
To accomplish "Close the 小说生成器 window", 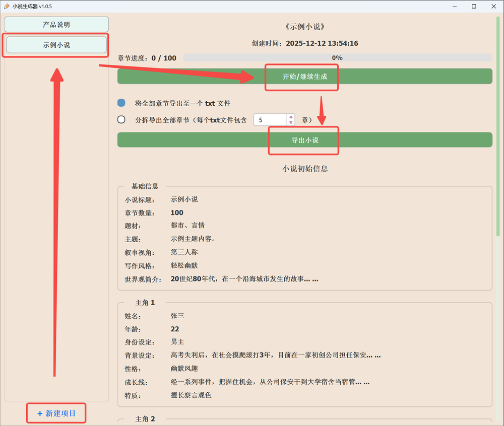I will tap(494, 6).
